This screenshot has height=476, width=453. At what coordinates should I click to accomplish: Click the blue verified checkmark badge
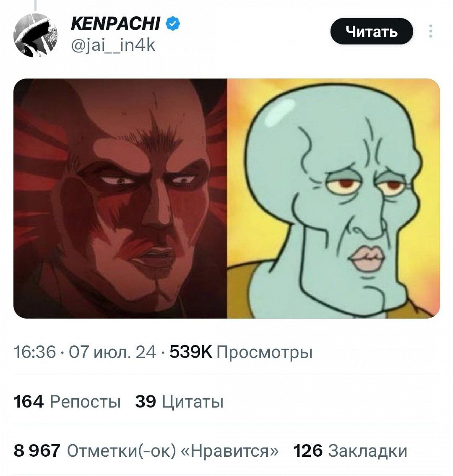point(173,24)
